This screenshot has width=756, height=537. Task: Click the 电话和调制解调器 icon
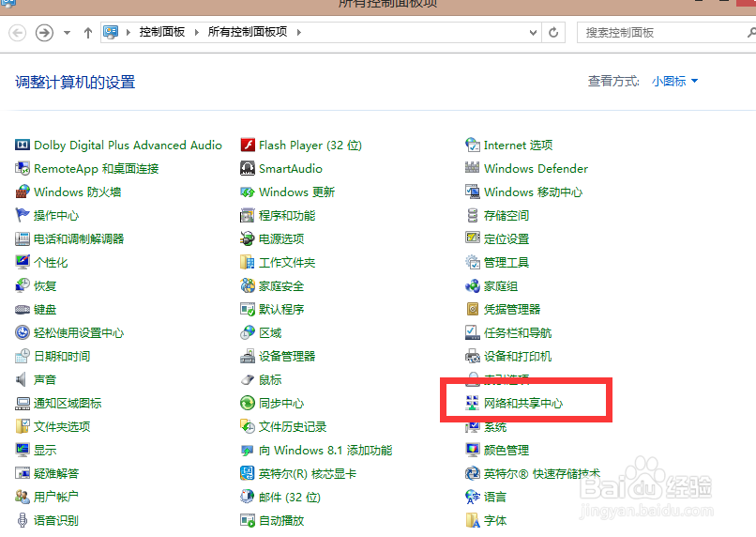click(x=23, y=238)
